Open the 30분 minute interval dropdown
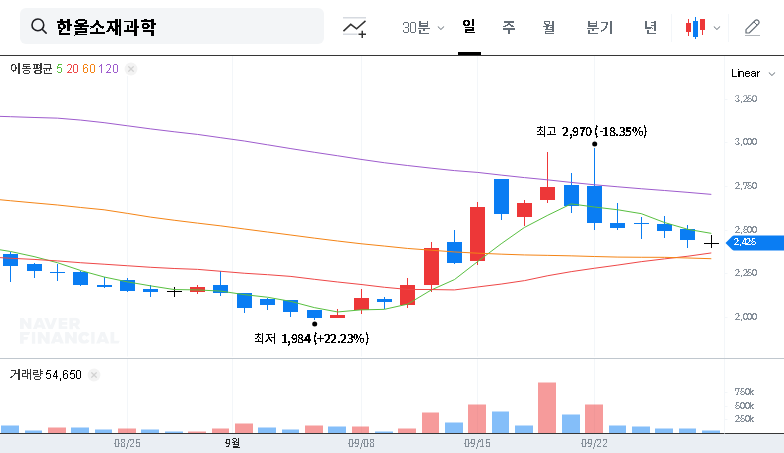This screenshot has height=453, width=784. [x=423, y=27]
